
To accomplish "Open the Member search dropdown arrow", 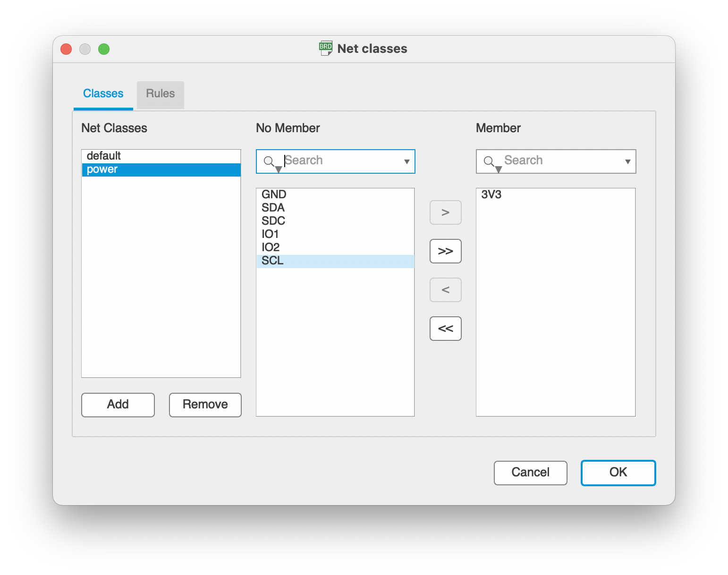I will tap(627, 161).
